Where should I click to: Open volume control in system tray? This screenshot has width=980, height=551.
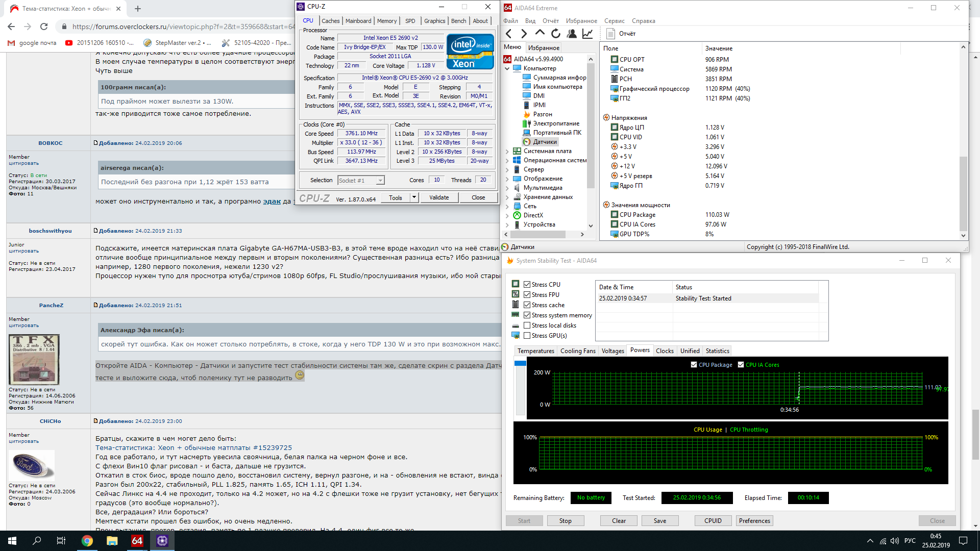pos(895,541)
